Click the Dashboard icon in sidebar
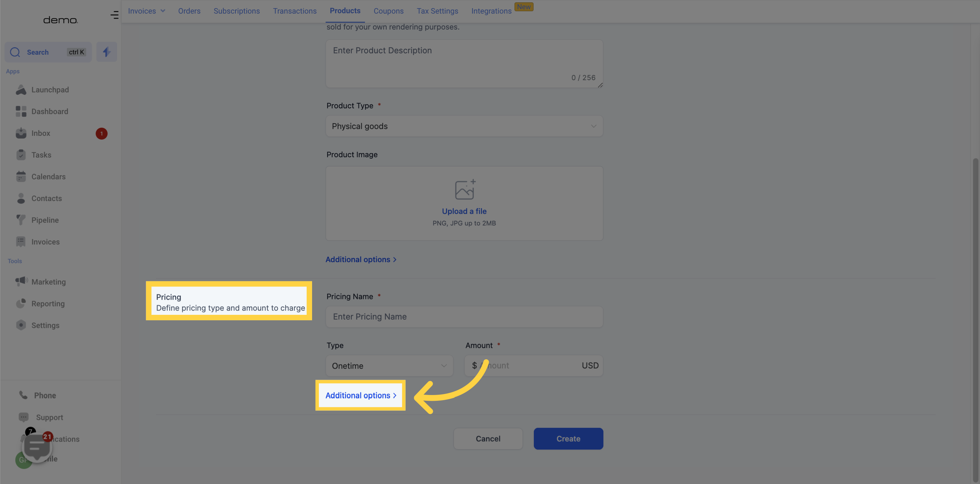 [21, 111]
